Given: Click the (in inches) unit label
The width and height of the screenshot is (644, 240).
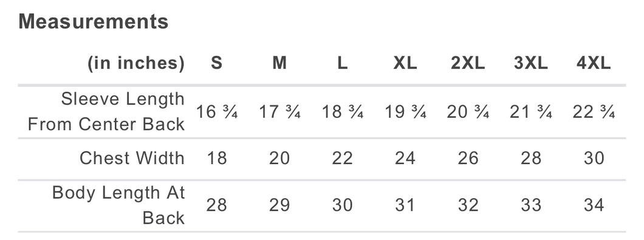Looking at the screenshot, I should (136, 64).
